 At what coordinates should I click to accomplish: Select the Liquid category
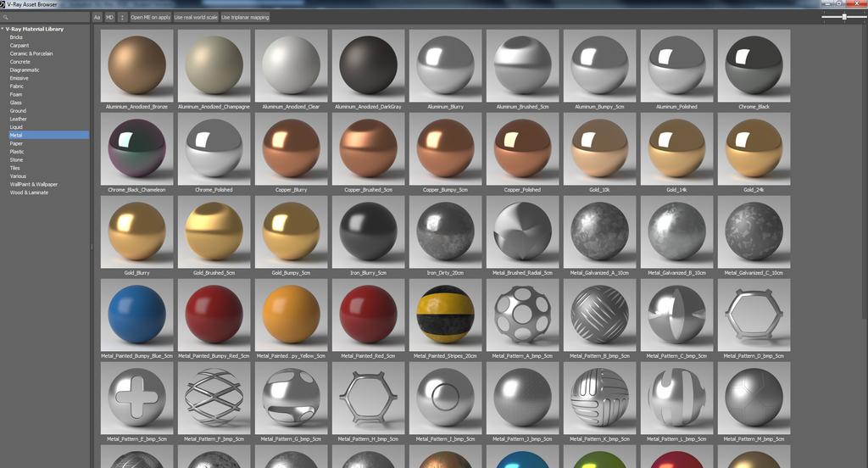pos(16,127)
